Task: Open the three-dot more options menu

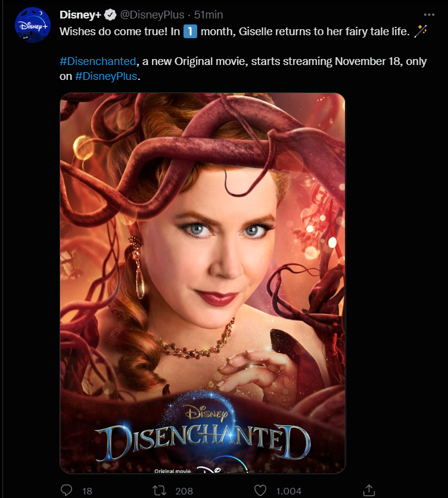Action: (429, 14)
